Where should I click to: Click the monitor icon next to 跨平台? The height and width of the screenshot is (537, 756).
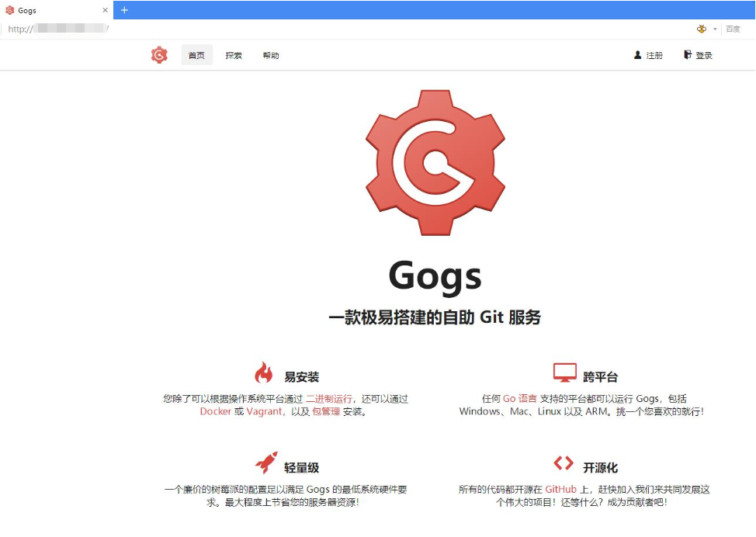pyautogui.click(x=565, y=372)
